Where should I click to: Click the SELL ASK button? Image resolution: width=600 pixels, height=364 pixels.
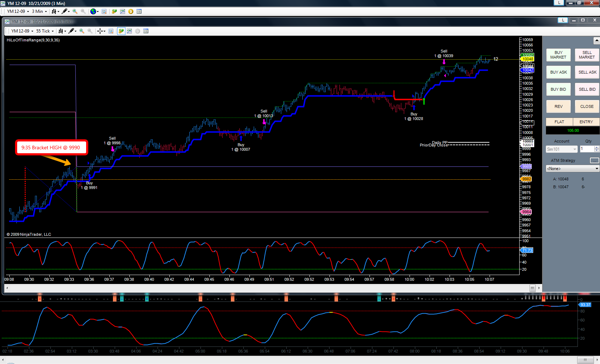[587, 72]
